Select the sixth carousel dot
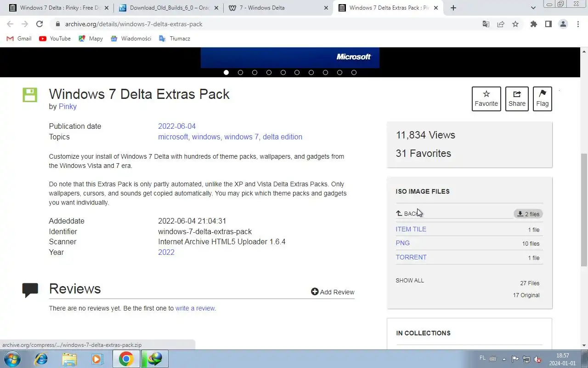The height and width of the screenshot is (368, 588). click(297, 72)
